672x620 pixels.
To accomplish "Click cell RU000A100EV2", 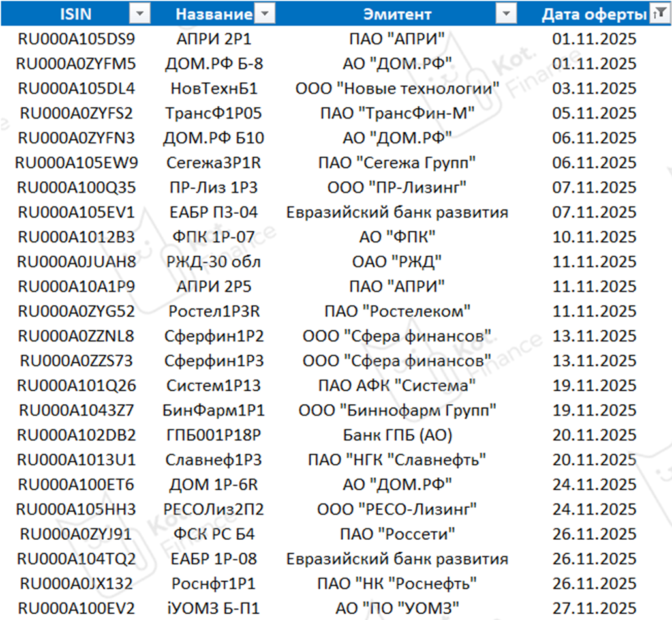I will [x=76, y=608].
